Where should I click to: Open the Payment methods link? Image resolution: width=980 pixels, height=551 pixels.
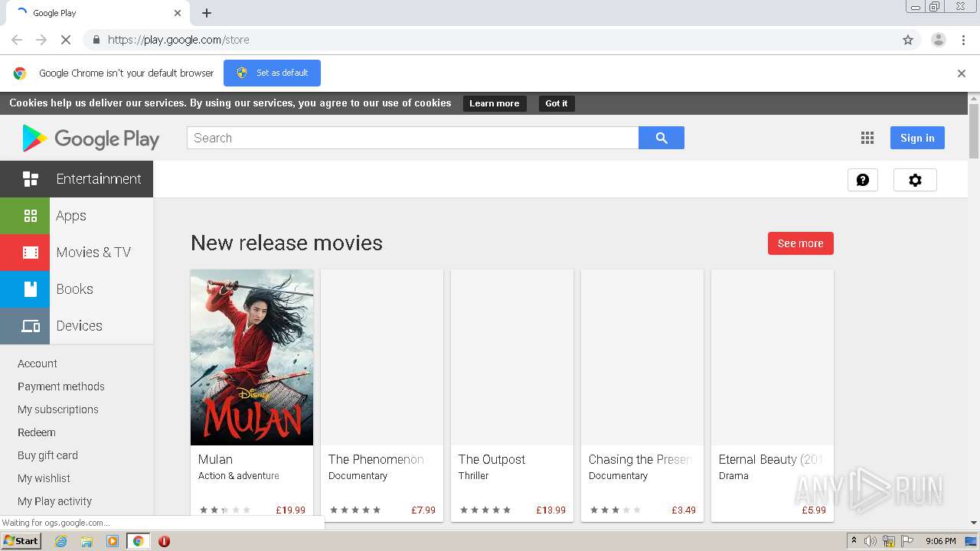click(61, 386)
